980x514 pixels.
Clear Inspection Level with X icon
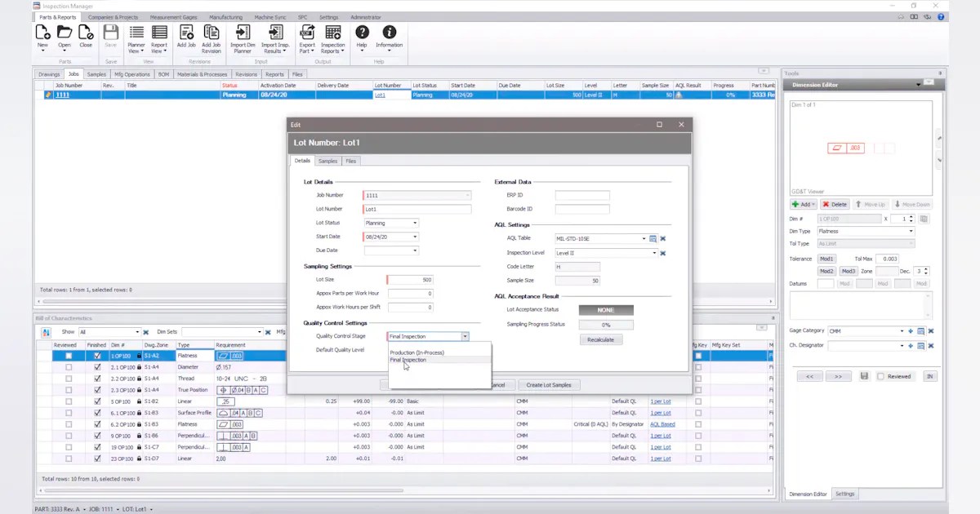coord(663,253)
